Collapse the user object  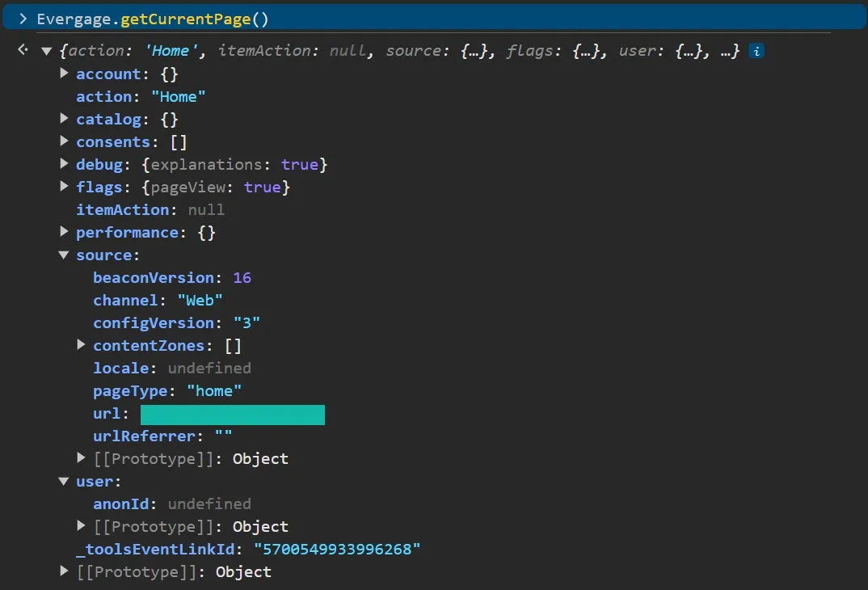(65, 481)
